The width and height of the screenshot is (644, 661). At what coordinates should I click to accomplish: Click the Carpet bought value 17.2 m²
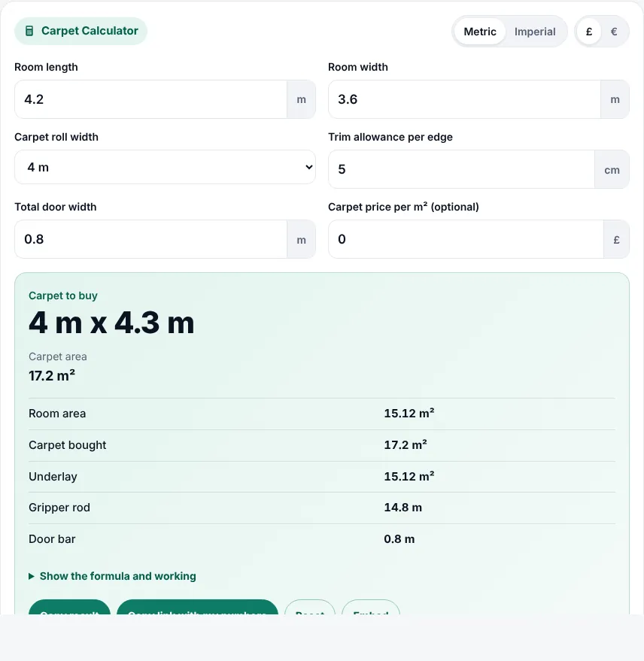406,444
